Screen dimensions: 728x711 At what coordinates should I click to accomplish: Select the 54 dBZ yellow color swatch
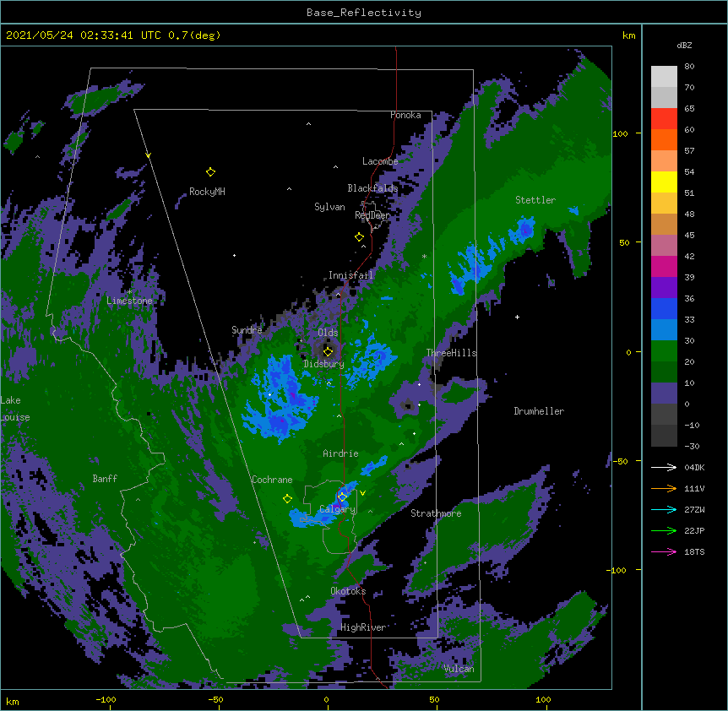click(x=664, y=182)
